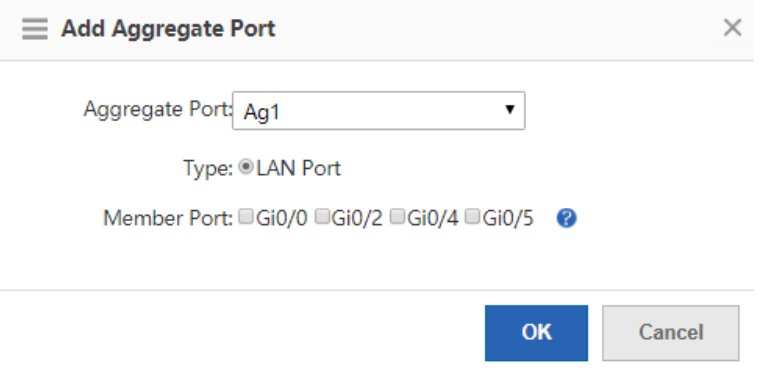Screen dimensions: 763x381
Task: Dismiss the dialog using the Cancel button
Action: coord(671,333)
